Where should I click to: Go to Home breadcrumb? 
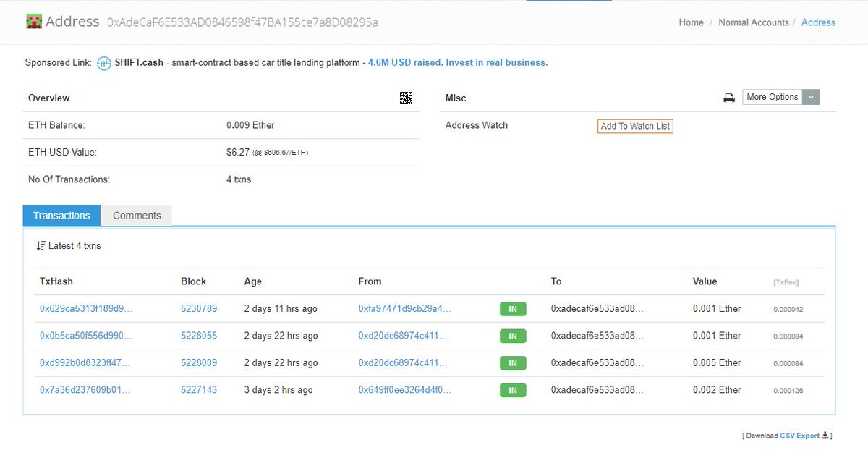pyautogui.click(x=691, y=22)
